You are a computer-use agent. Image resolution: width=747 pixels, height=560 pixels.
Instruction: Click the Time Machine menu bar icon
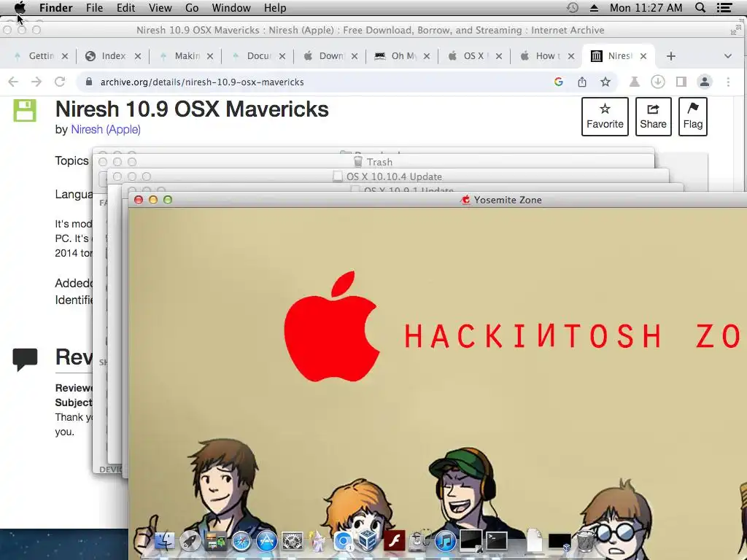[x=572, y=7]
